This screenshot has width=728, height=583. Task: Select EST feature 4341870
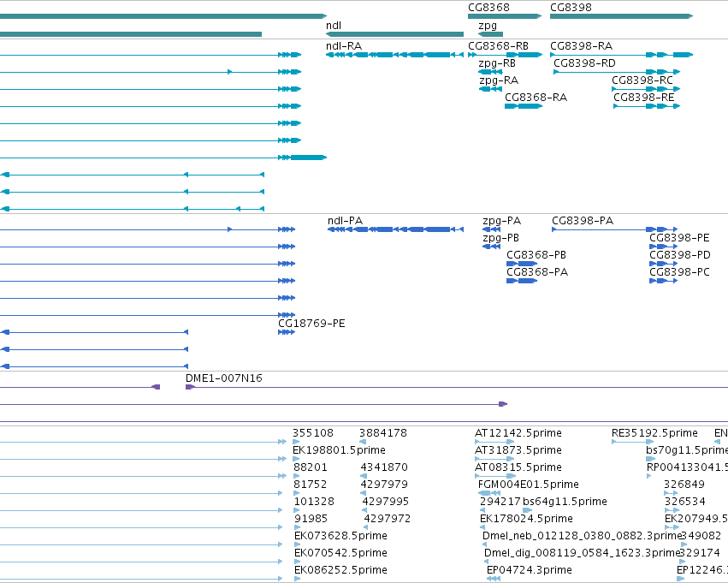pyautogui.click(x=364, y=476)
